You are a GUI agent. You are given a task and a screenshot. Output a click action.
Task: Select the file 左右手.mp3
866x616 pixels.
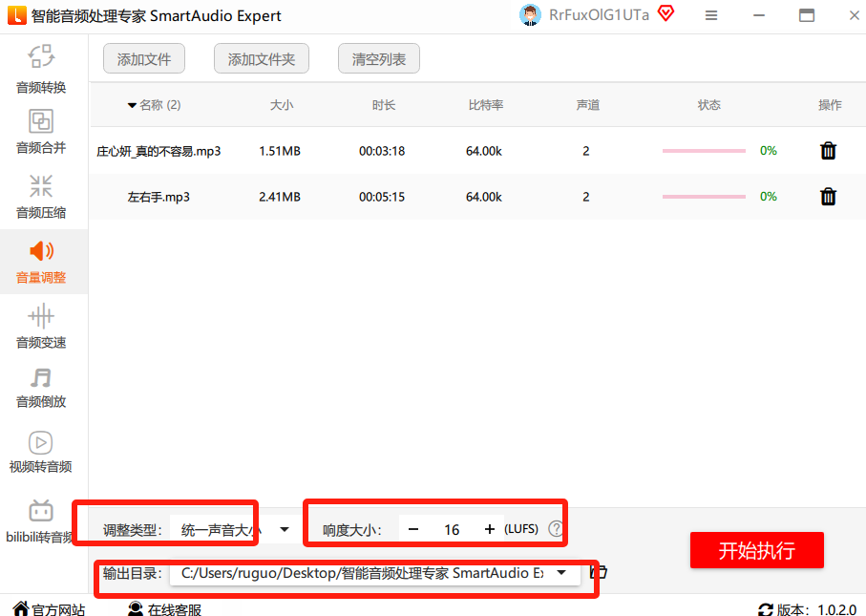pos(158,197)
